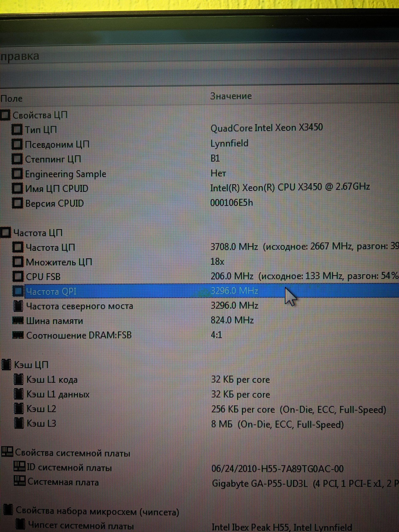The height and width of the screenshot is (532, 399).
Task: Click the memory icon beside Соотношение DRAM:FSB
Action: 18,335
